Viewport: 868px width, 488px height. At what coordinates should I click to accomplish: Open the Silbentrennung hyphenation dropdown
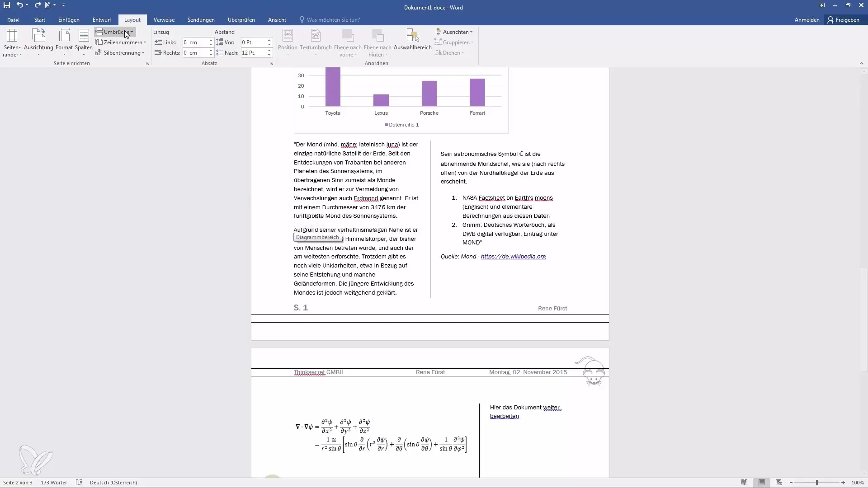pos(120,53)
